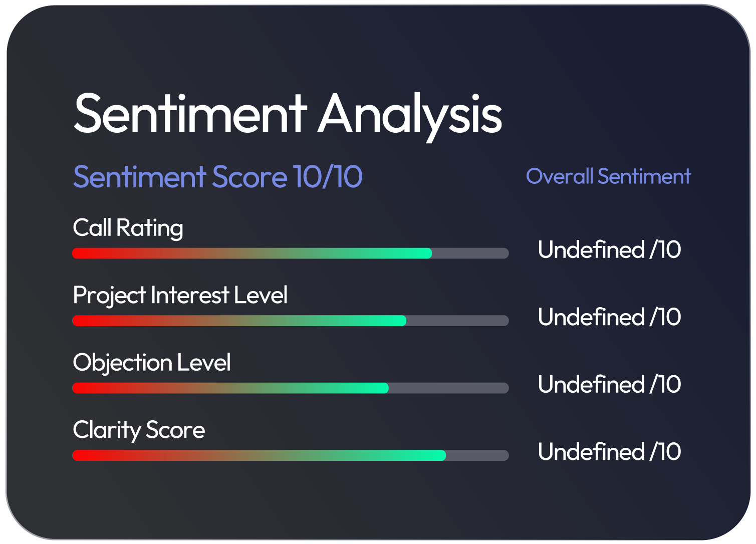Click gray unfilled part of Project Interest bar

click(457, 321)
